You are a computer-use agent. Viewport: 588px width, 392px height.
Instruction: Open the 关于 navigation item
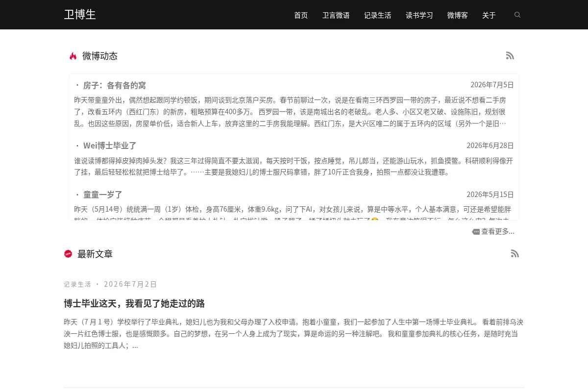(489, 15)
